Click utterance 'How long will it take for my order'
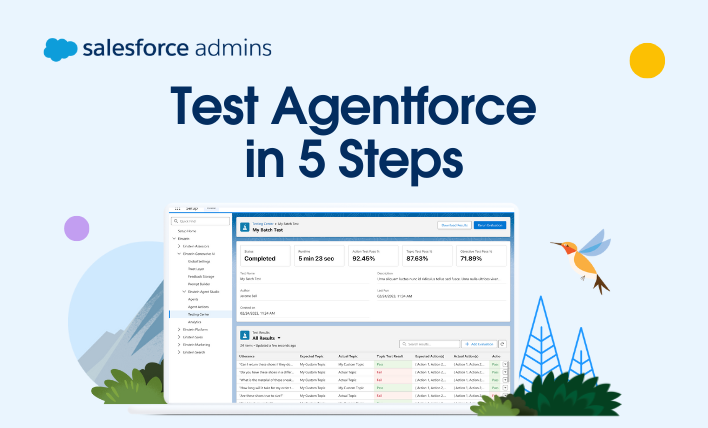The width and height of the screenshot is (708, 428). (266, 388)
